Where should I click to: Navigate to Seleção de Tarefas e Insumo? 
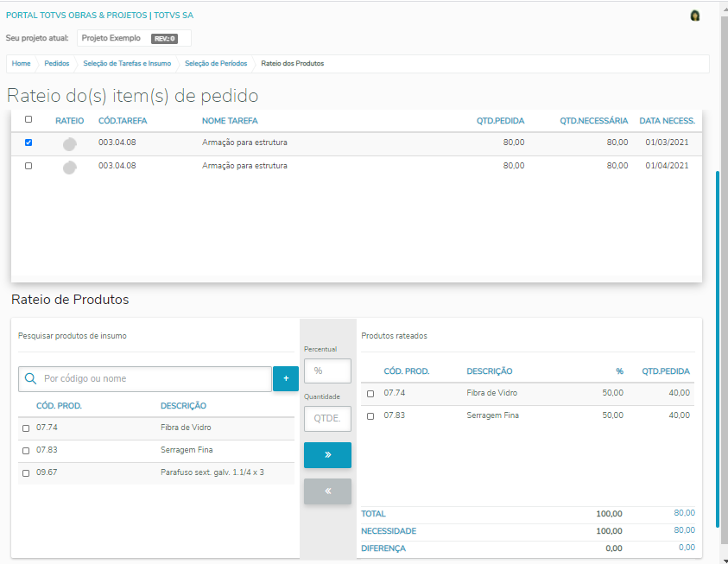[126, 64]
